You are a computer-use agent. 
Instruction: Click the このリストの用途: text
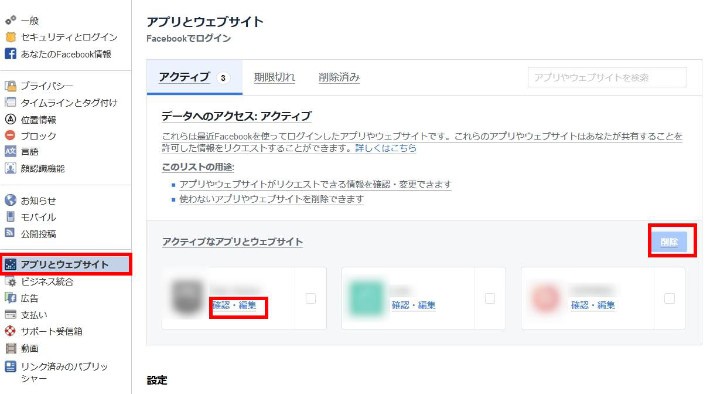click(x=198, y=167)
